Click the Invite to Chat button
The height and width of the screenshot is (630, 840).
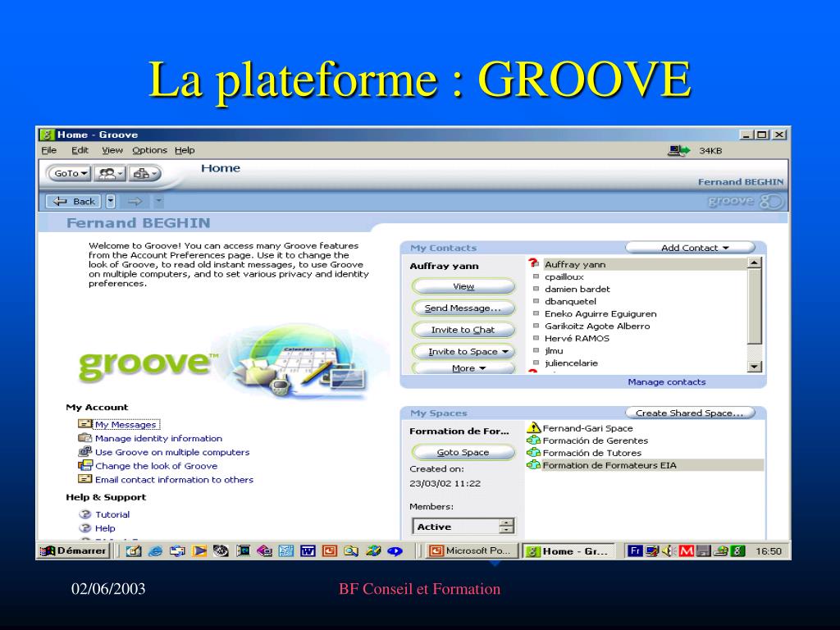(x=463, y=330)
